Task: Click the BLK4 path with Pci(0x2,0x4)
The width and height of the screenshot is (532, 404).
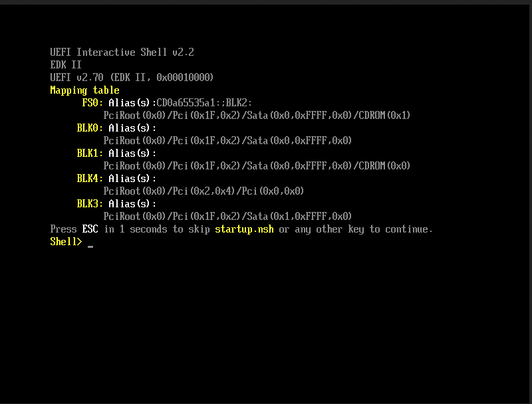Action: tap(203, 191)
